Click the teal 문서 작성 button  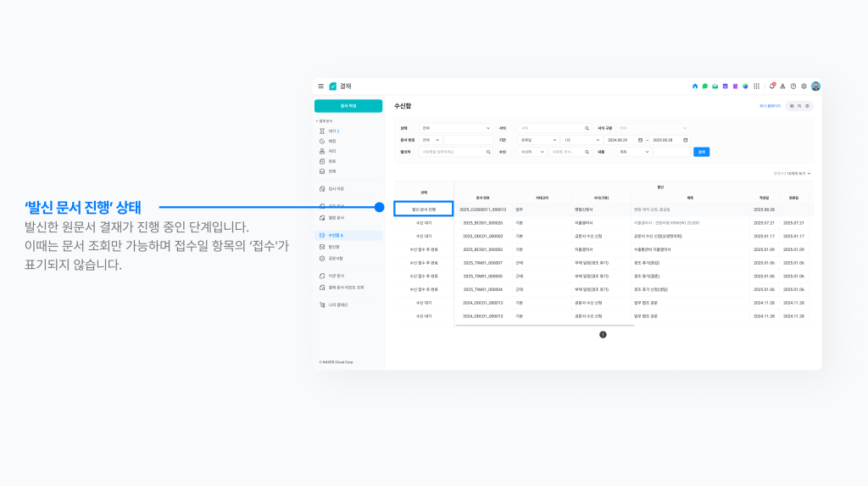pyautogui.click(x=348, y=106)
